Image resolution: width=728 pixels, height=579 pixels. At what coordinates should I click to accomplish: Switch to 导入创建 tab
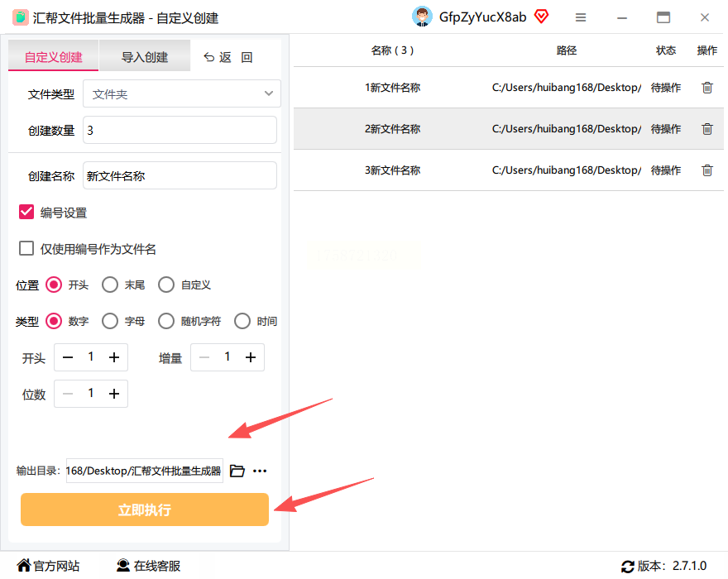[145, 56]
